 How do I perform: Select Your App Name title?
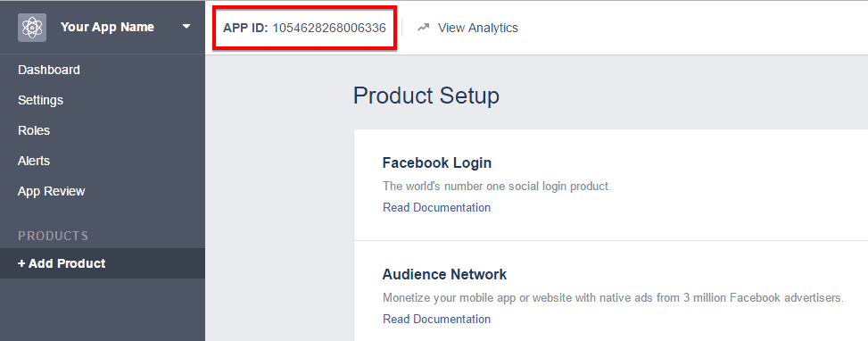(107, 27)
